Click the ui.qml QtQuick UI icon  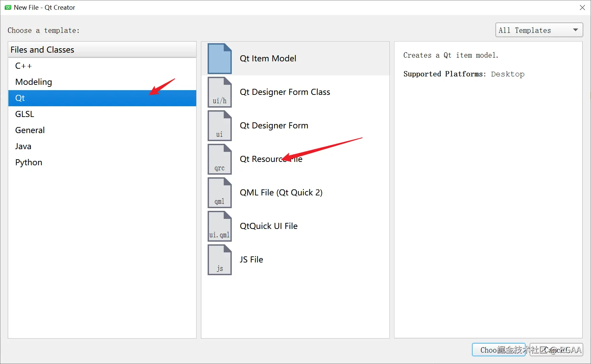pos(220,226)
